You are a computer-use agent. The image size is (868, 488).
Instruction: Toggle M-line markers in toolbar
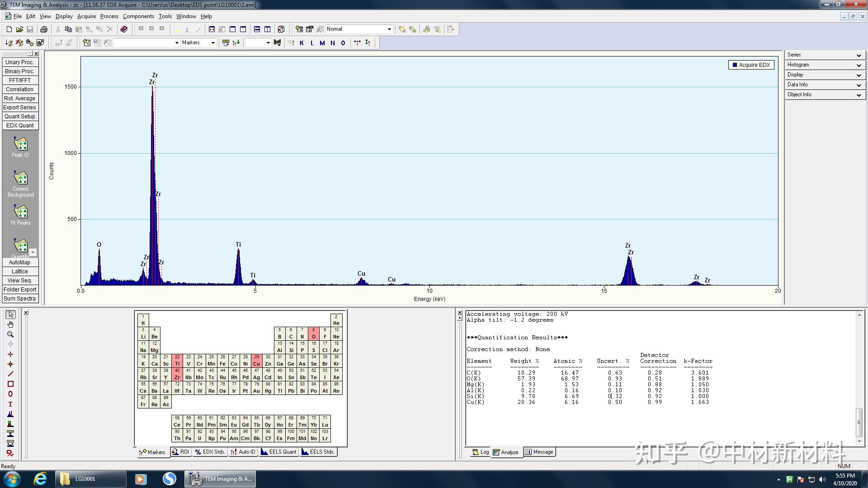(x=322, y=43)
